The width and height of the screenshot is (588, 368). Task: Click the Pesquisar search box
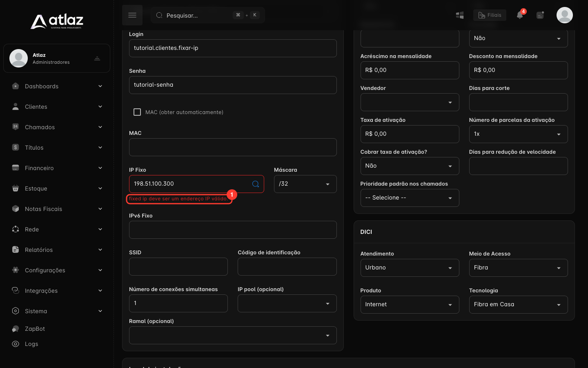[208, 15]
